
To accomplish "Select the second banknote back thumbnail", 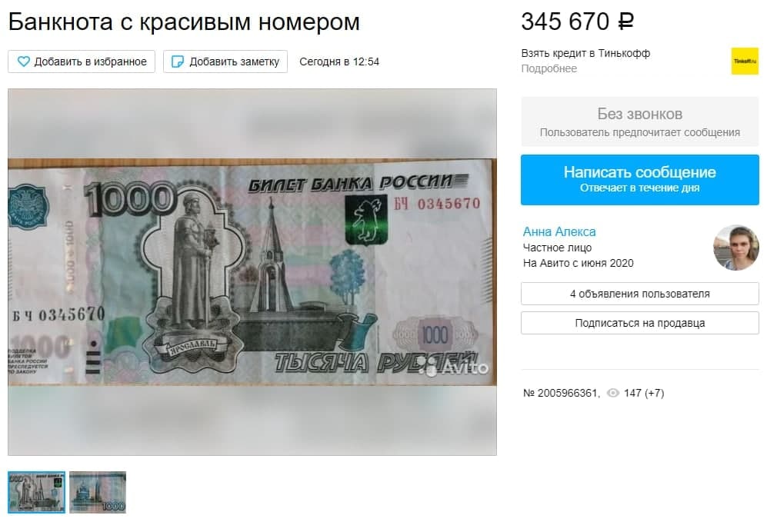I will tap(98, 492).
